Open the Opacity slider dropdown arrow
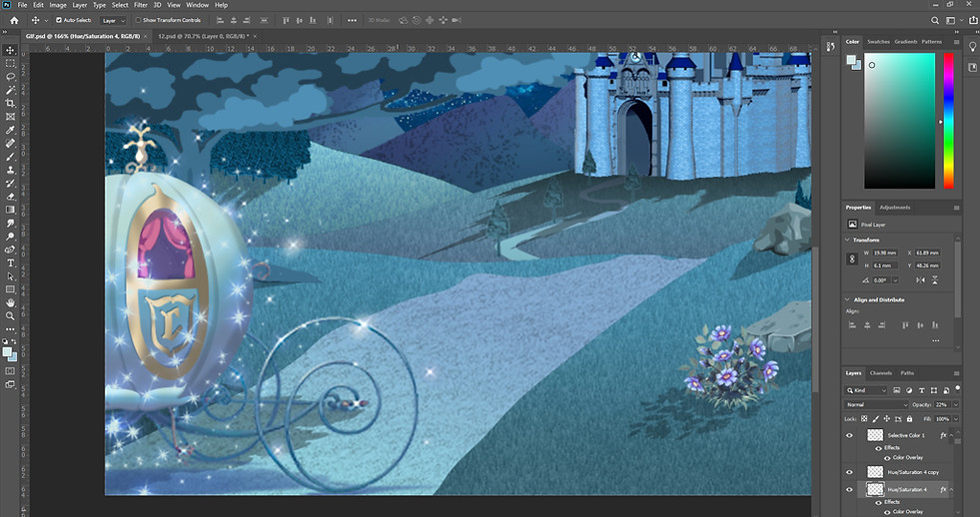The image size is (980, 517). click(x=956, y=404)
